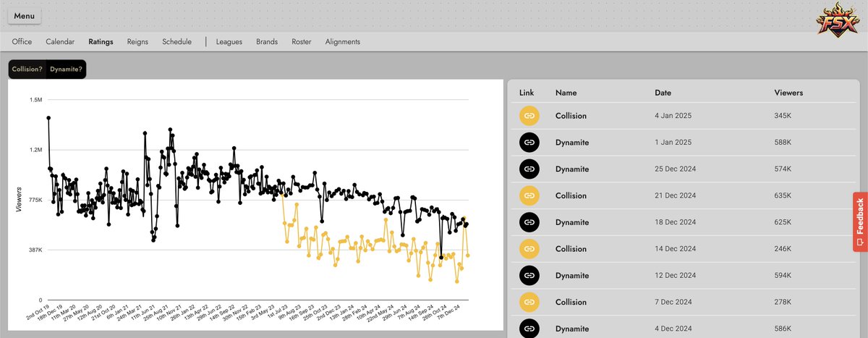Image resolution: width=868 pixels, height=338 pixels.
Task: Click the Link column header
Action: [527, 93]
